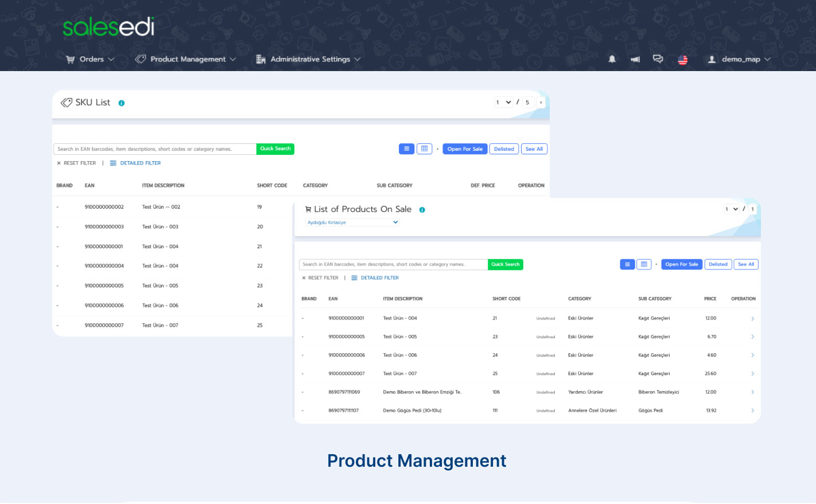Image resolution: width=816 pixels, height=504 pixels.
Task: Click info icon beside List of Products On Sale
Action: pos(422,210)
